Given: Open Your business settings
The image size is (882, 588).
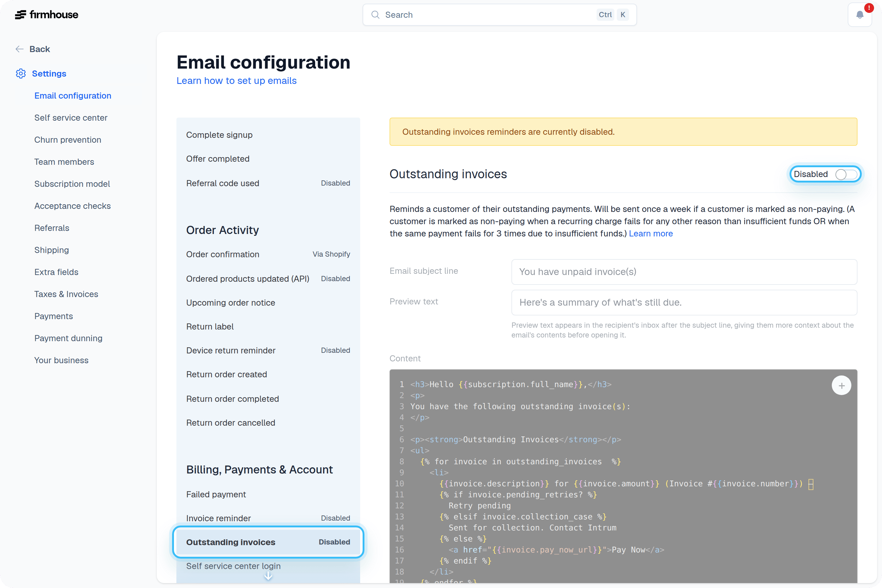Looking at the screenshot, I should point(62,360).
